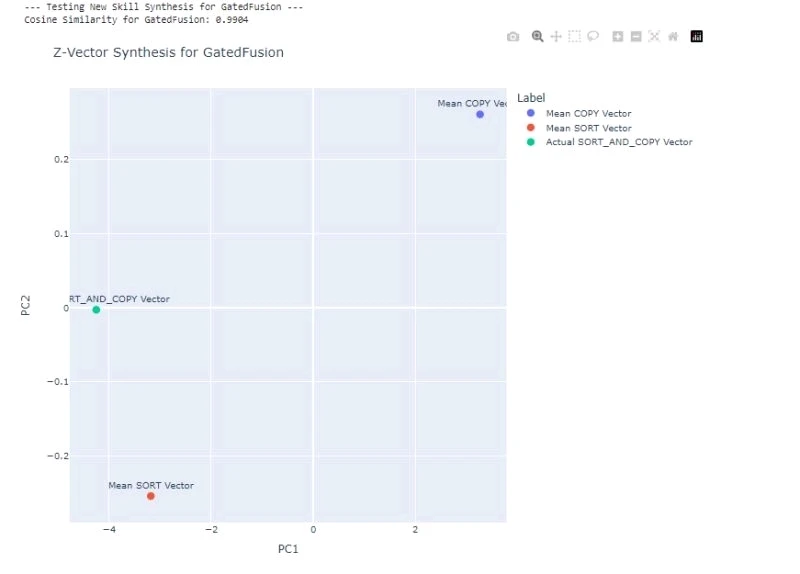
Task: Click the green SORT_AND_COPY data point
Action: point(96,310)
